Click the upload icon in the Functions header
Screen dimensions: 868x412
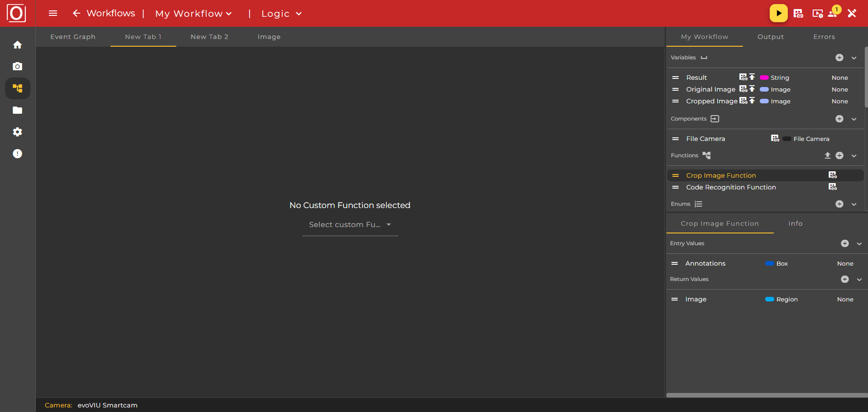[828, 155]
